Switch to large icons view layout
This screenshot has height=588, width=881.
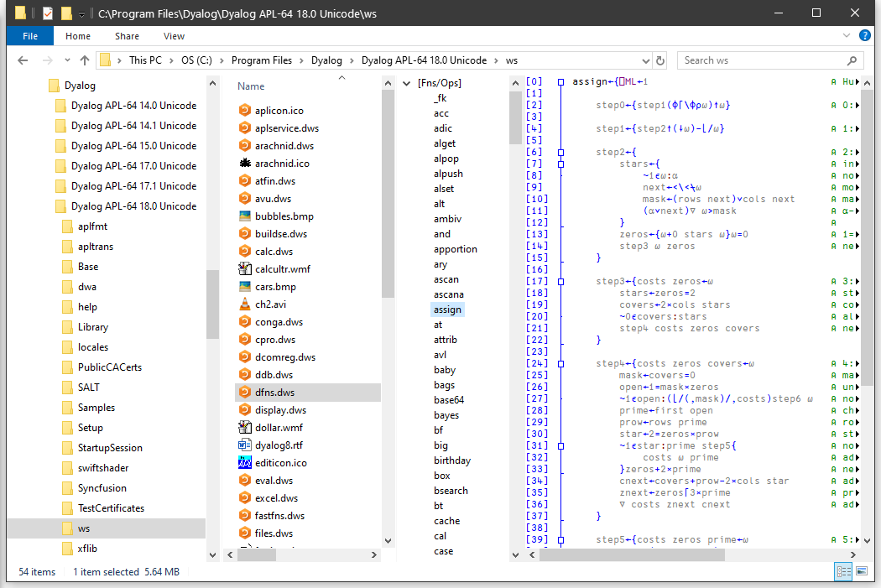coord(861,571)
